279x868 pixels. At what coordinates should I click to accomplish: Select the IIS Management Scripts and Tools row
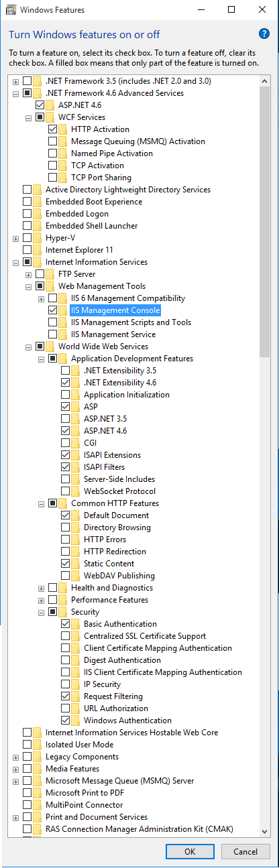click(131, 322)
